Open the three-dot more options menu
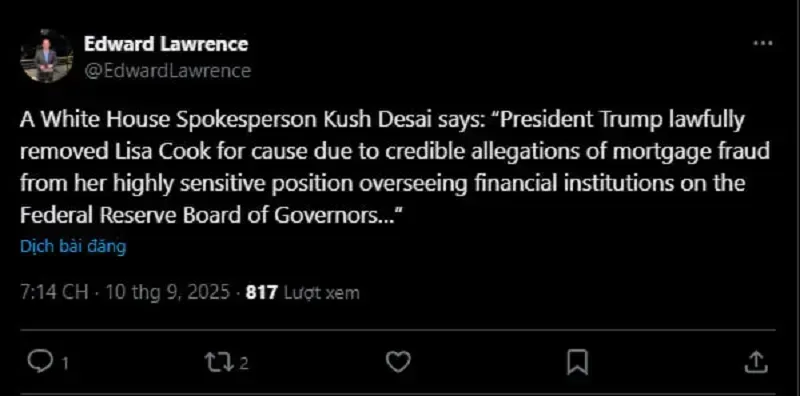 click(763, 43)
